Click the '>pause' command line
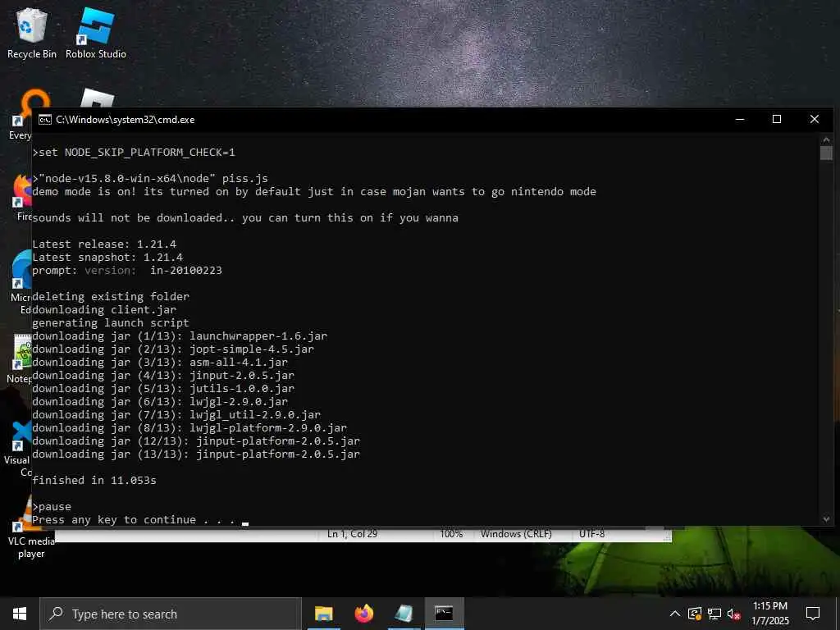This screenshot has height=630, width=840. [52, 506]
